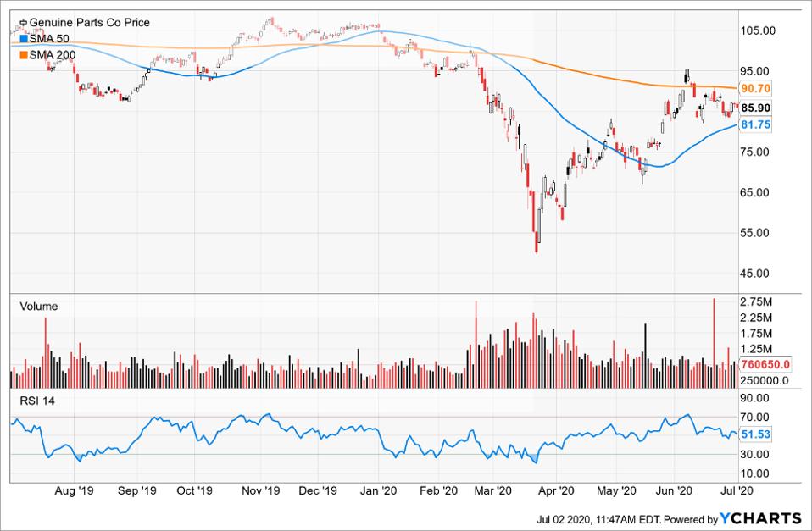Select the SMA 50 legend label
The image size is (812, 531).
(x=49, y=39)
